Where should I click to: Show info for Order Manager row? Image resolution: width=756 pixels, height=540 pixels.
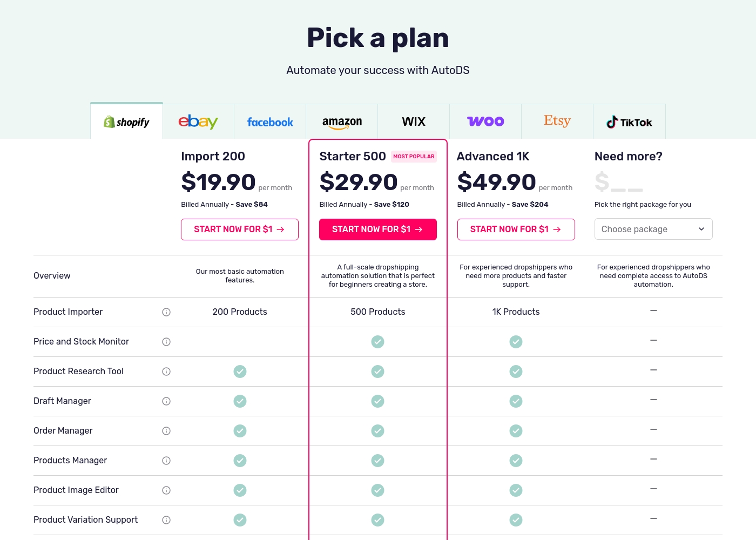pos(166,431)
